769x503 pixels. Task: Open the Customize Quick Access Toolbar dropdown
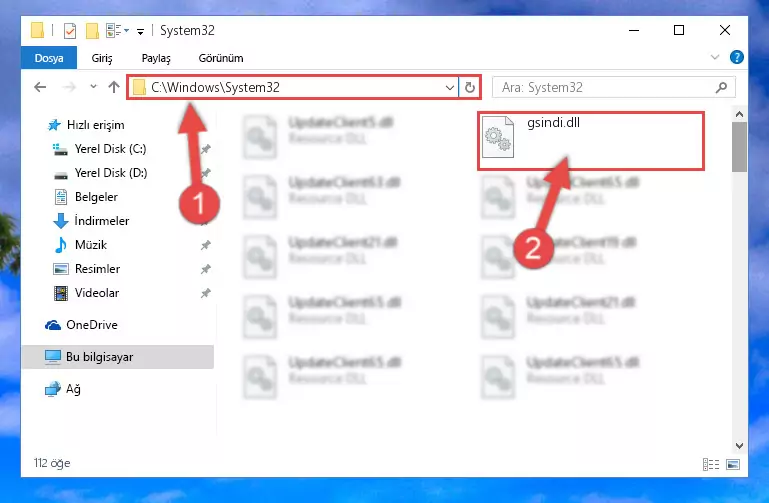coord(140,32)
